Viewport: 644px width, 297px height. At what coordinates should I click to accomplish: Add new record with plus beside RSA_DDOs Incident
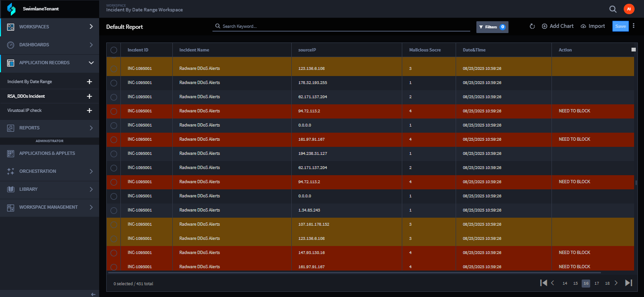[x=89, y=96]
